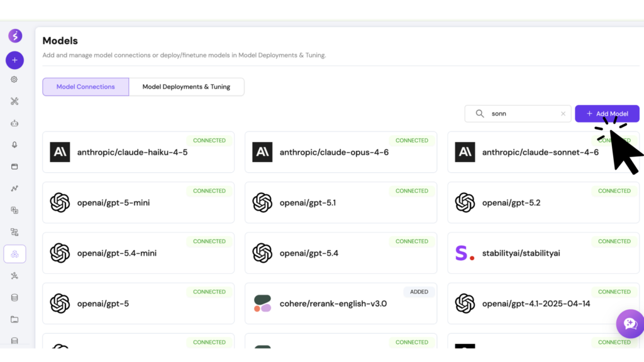
Task: Select openai/gpt-5.4-mini model name
Action: [116, 253]
